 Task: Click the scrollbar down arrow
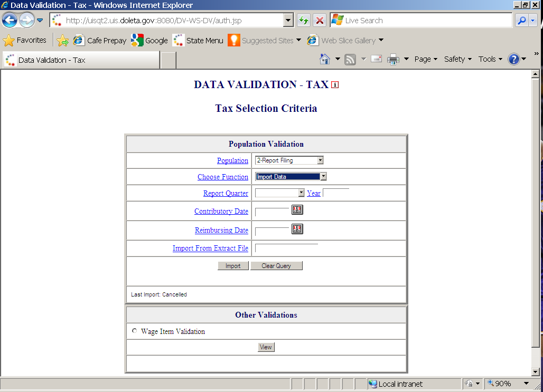coord(536,372)
